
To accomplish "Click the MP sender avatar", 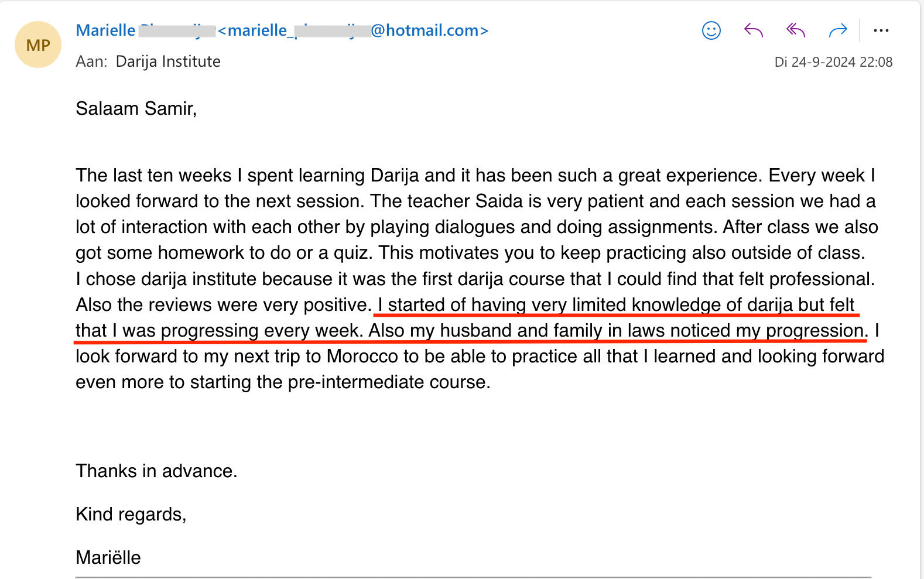I will click(x=38, y=45).
